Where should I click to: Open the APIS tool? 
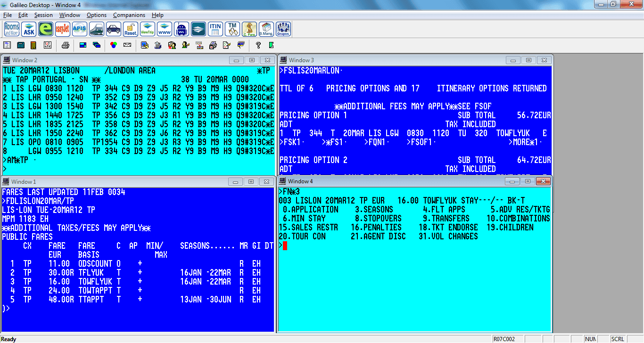80,29
